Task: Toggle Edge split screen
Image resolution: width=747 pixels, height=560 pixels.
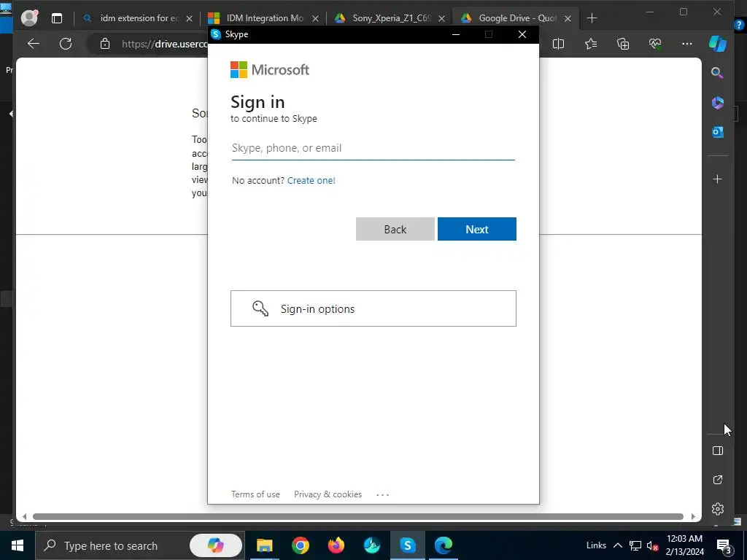Action: point(558,44)
